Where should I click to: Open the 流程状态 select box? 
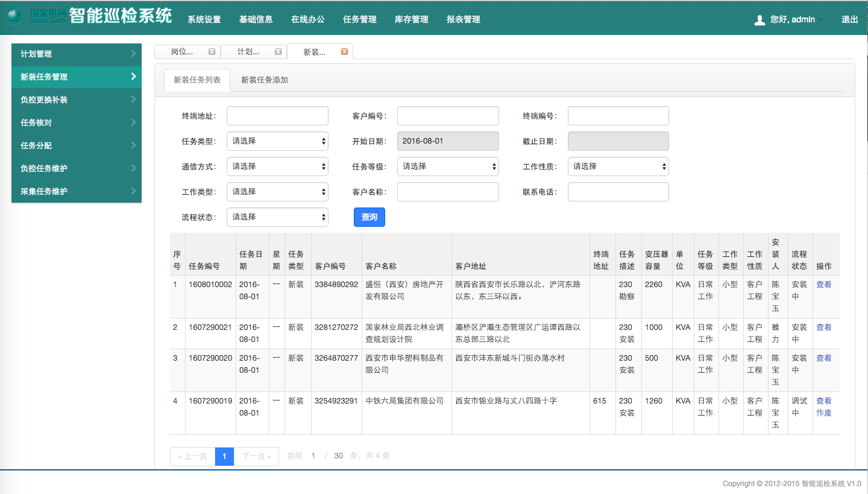pos(277,217)
